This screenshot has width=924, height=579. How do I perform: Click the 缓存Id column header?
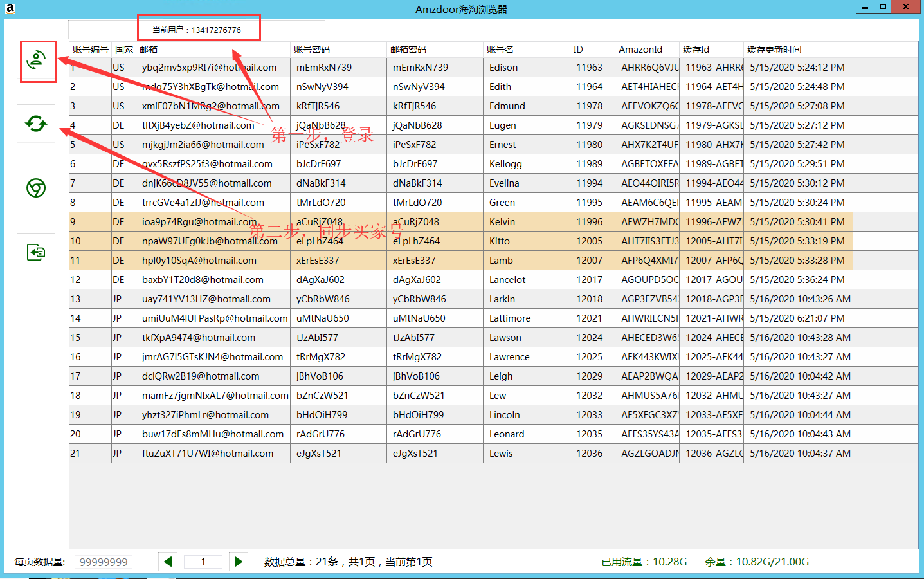(712, 50)
